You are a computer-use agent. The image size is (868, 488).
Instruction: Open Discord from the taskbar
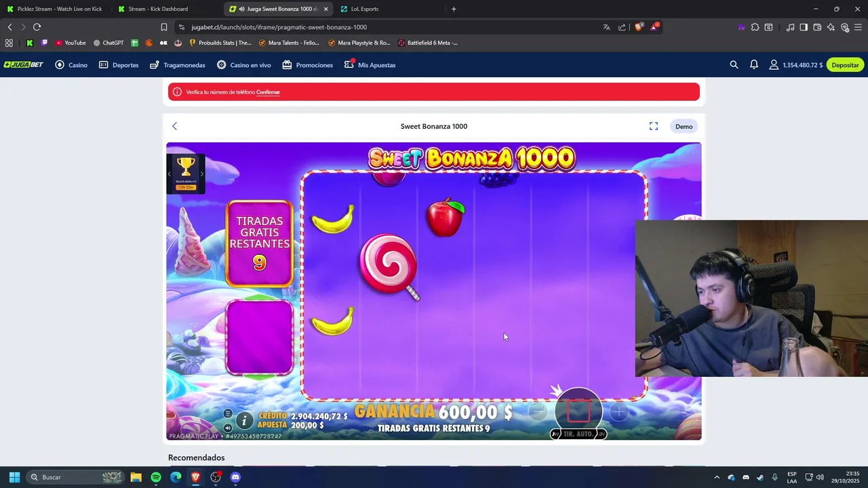(x=235, y=477)
